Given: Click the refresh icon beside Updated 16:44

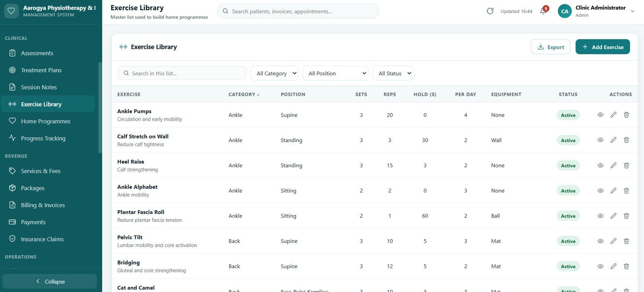Looking at the screenshot, I should coord(490,11).
